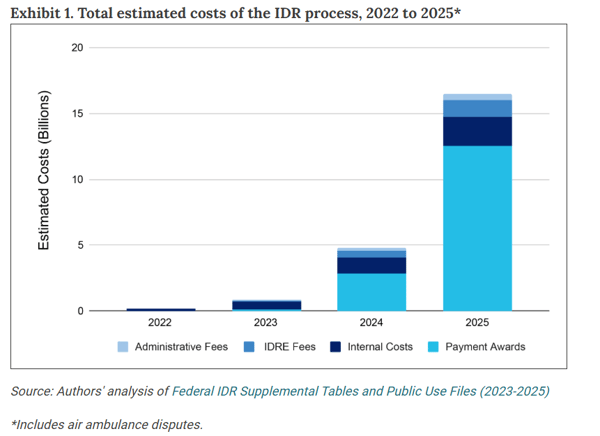Click the y-axis value 5

point(80,245)
